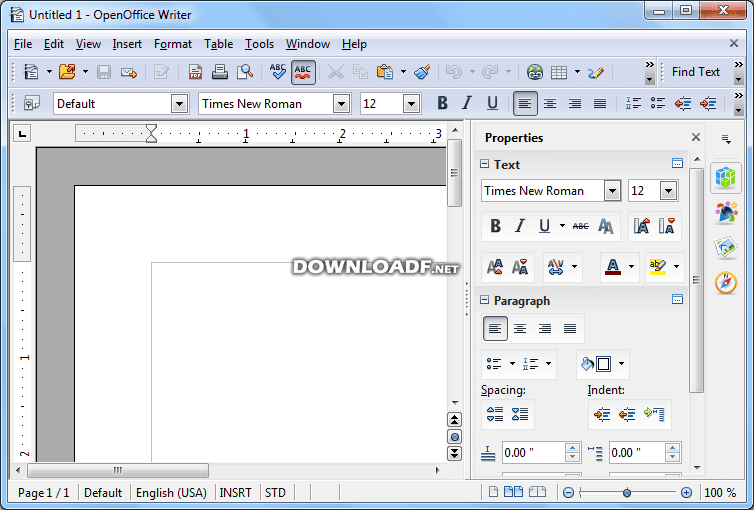
Task: Click STD selection mode in status bar
Action: point(275,493)
